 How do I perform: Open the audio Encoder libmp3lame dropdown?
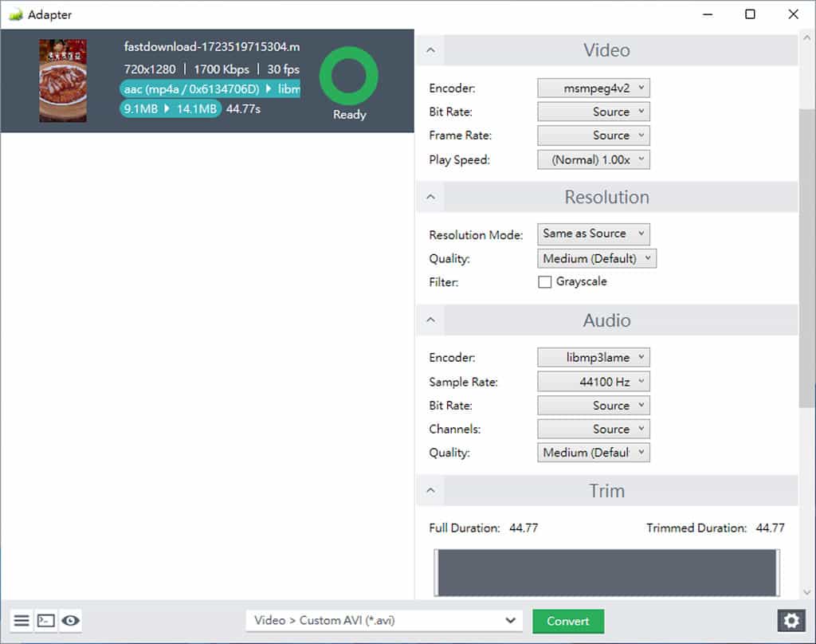click(x=593, y=357)
